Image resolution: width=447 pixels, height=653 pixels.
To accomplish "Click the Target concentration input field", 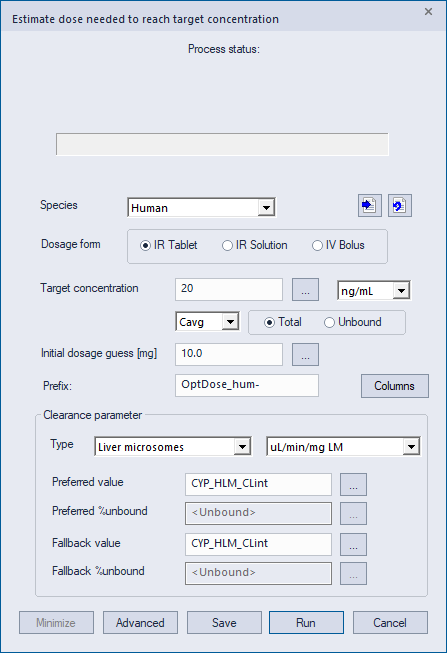I will [x=229, y=289].
